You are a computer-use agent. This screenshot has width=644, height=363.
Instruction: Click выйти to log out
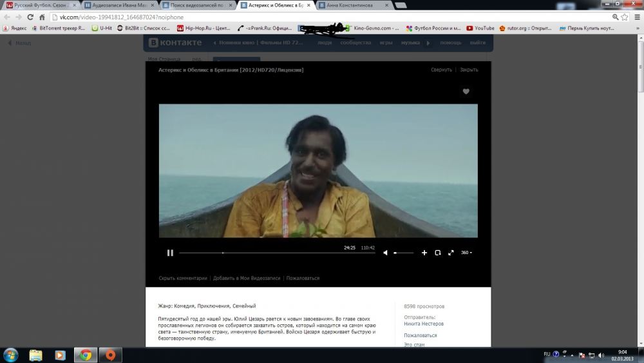[477, 43]
